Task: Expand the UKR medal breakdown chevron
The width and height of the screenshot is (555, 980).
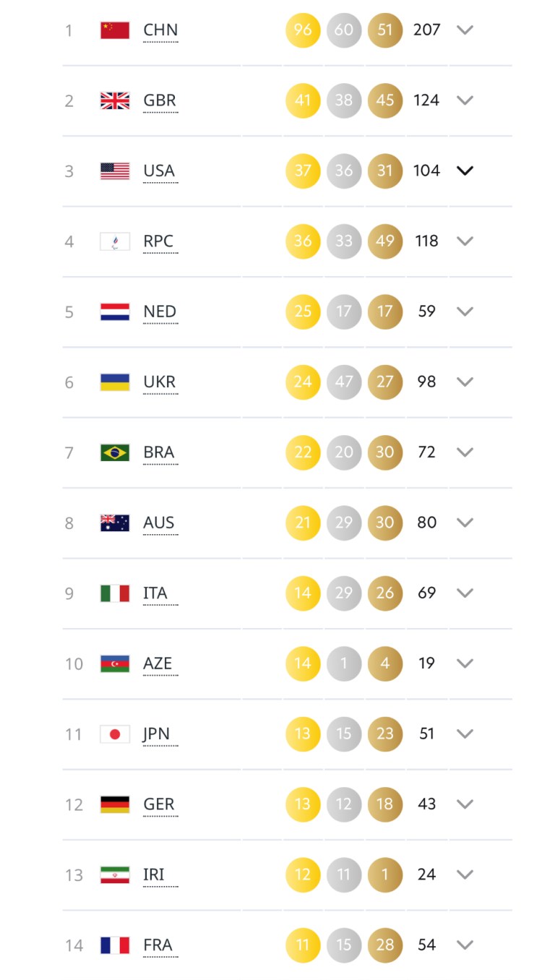Action: [465, 382]
